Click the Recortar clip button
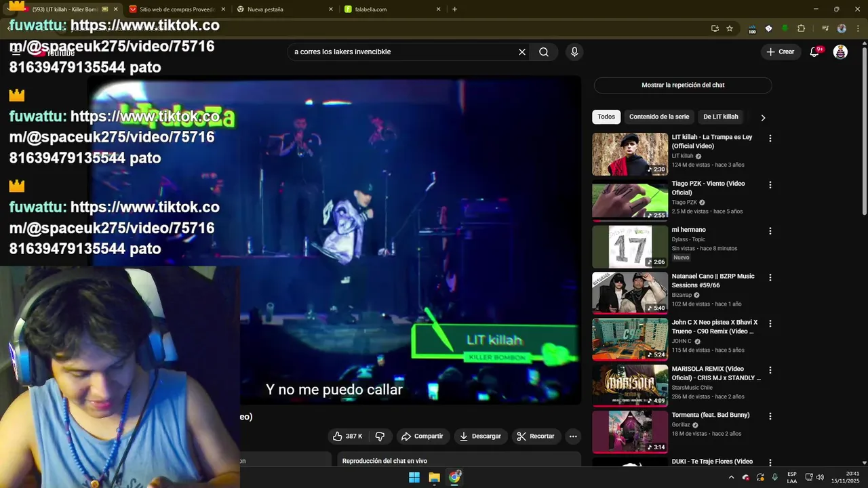This screenshot has width=868, height=488. 535,436
